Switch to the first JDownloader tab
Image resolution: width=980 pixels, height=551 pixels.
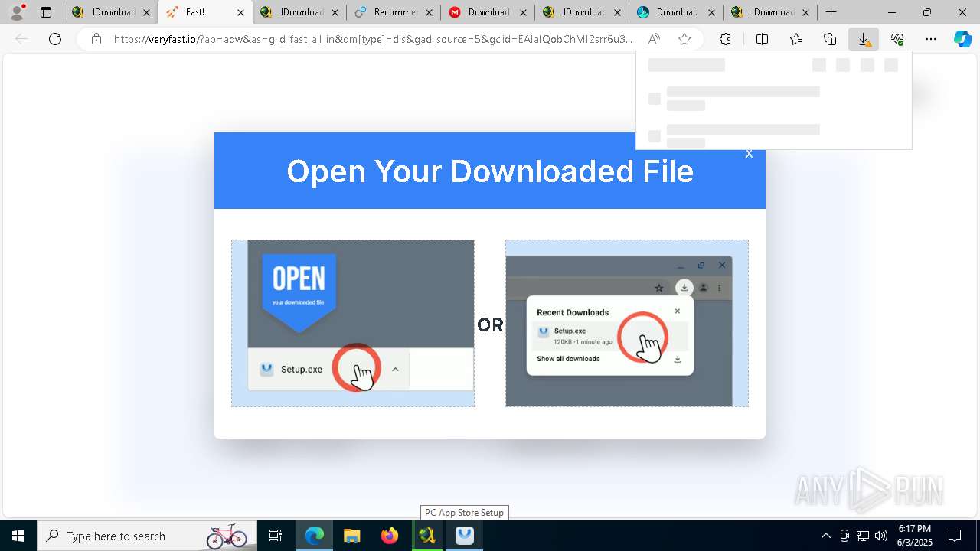110,12
